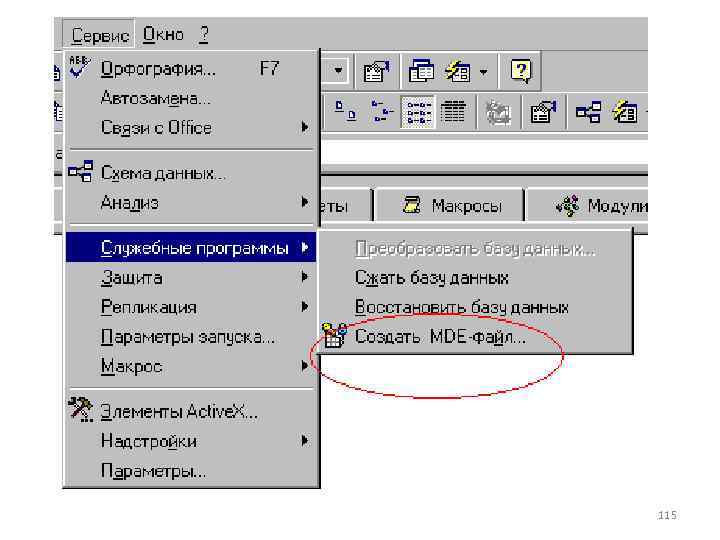
Task: Expand the New Object dropdown arrow
Action: (484, 72)
